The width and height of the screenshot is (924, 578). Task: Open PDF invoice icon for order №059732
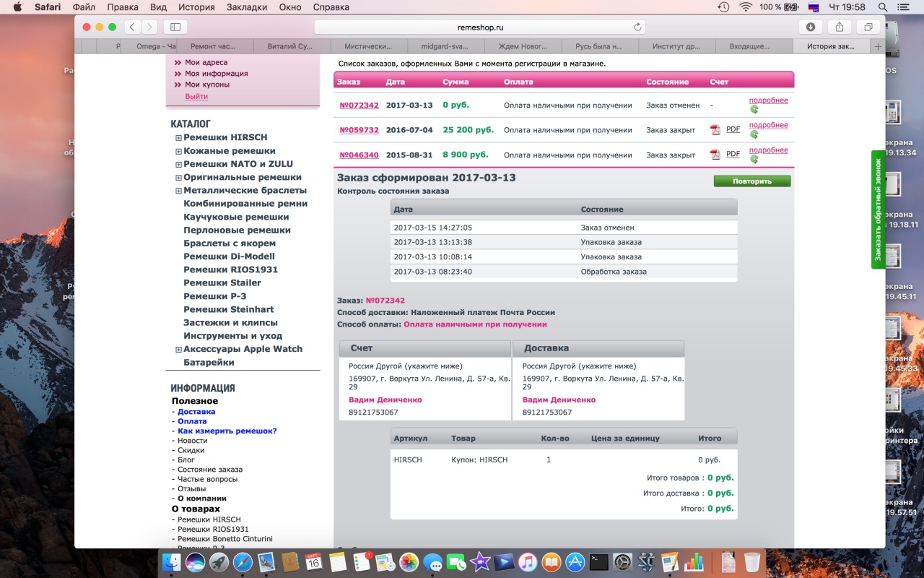[715, 130]
